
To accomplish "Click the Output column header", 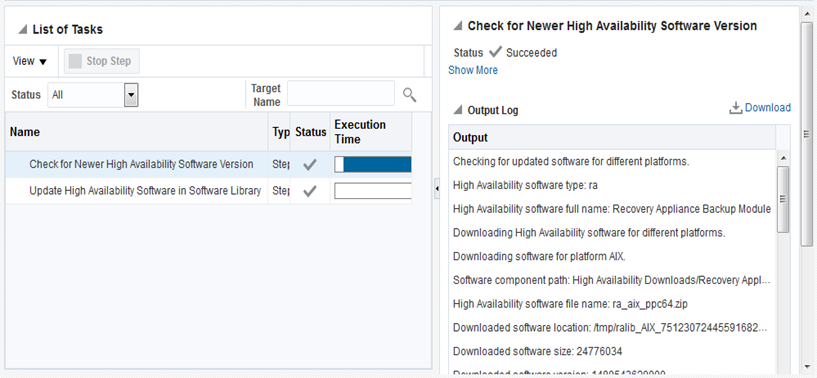I will coord(612,137).
